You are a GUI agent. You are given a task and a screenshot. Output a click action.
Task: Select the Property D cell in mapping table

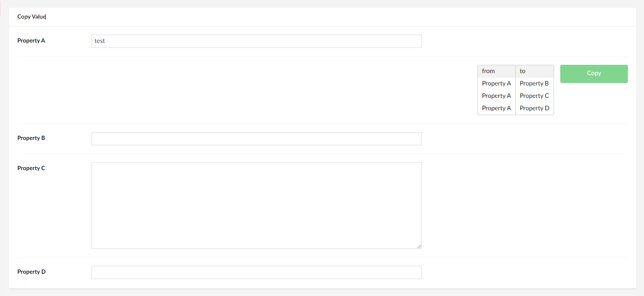[x=534, y=108]
